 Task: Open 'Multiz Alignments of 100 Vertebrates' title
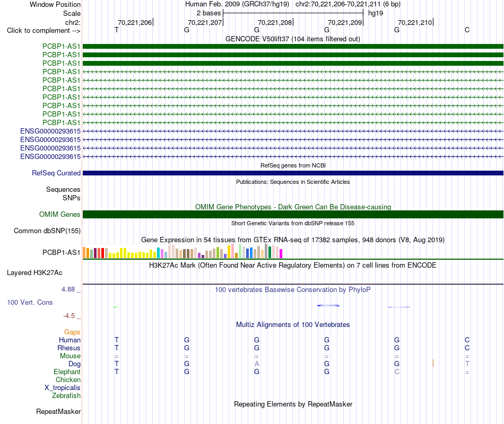[293, 325]
